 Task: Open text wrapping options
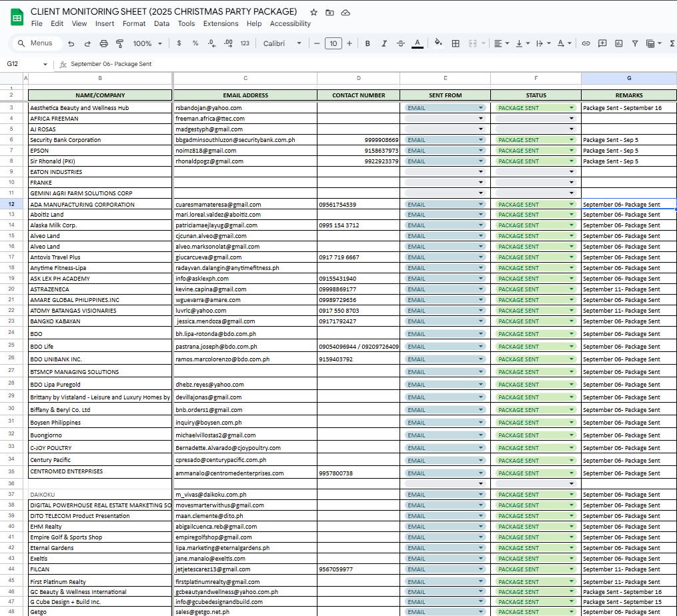(x=543, y=43)
